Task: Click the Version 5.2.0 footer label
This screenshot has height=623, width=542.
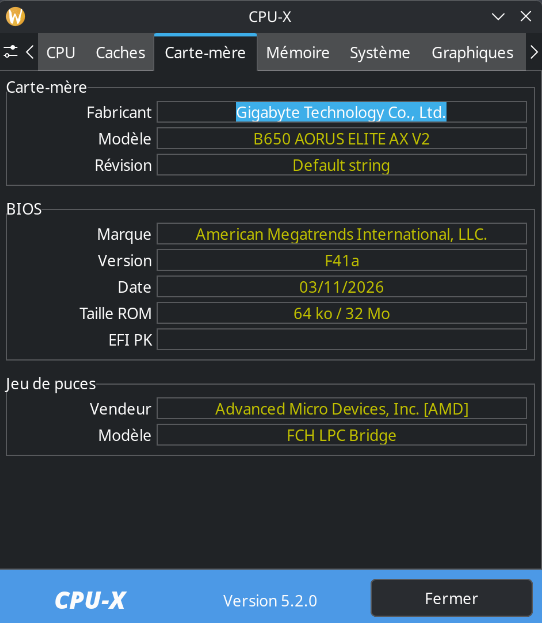Action: (270, 601)
